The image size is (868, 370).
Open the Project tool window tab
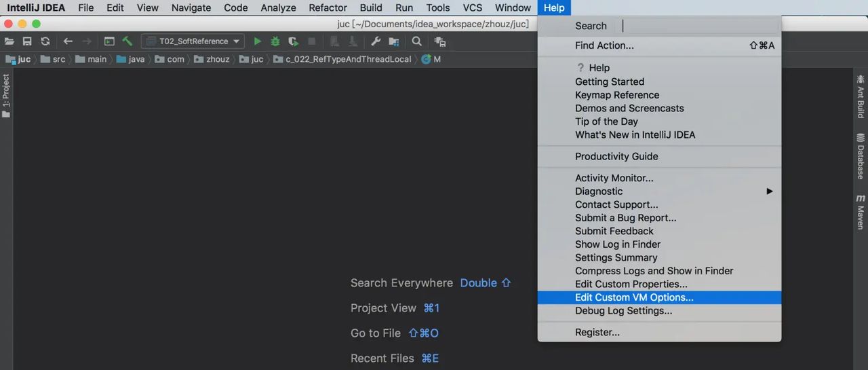pyautogui.click(x=6, y=95)
